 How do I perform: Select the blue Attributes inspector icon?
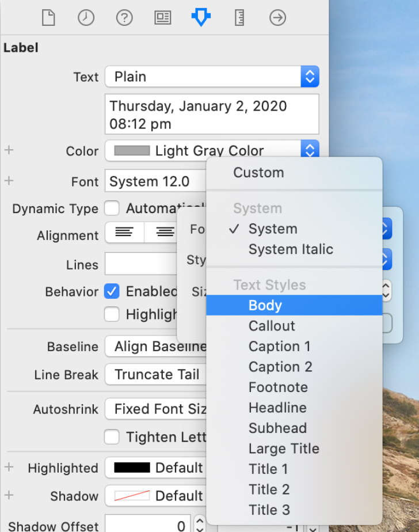click(x=200, y=17)
